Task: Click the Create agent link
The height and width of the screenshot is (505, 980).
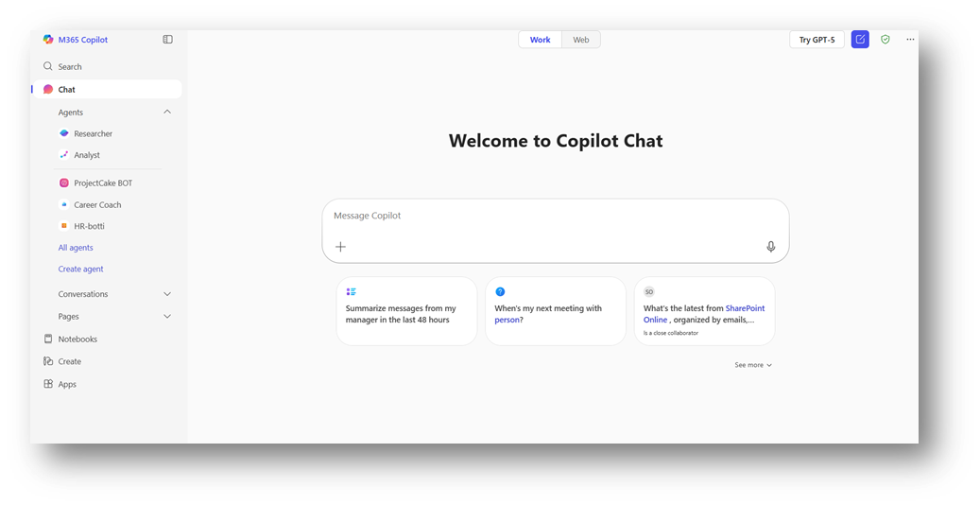Action: tap(80, 270)
